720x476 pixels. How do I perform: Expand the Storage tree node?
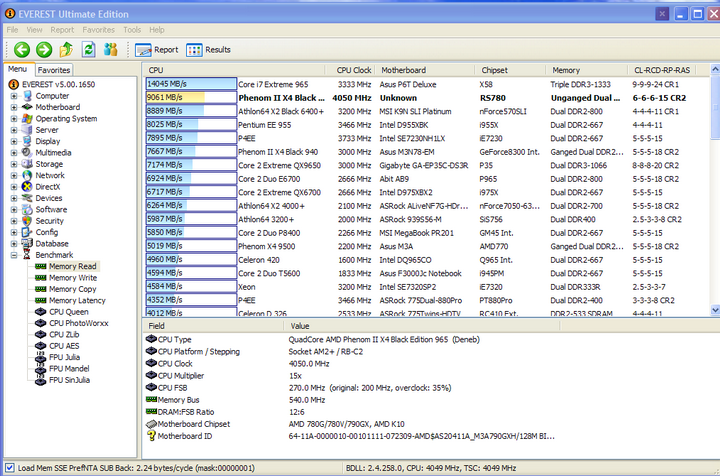tap(14, 164)
